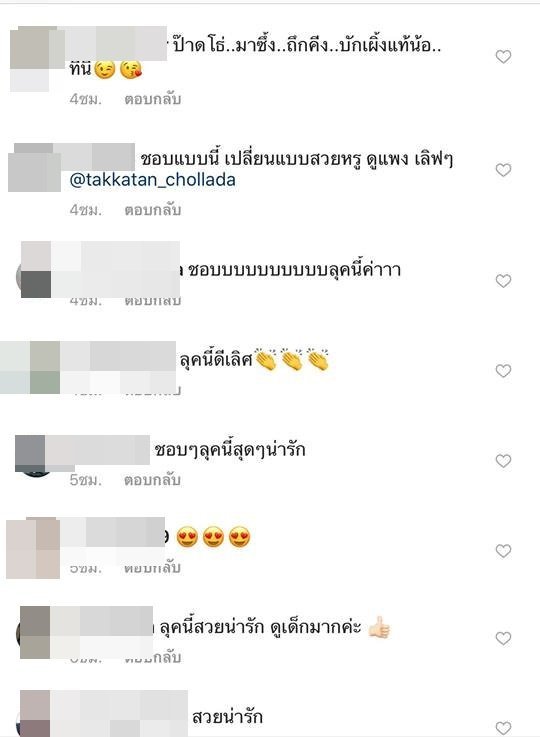Viewport: 540px width, 737px height.
Task: Open avatar beside ดูเด็กมากค่ะ comment
Action: [34, 633]
